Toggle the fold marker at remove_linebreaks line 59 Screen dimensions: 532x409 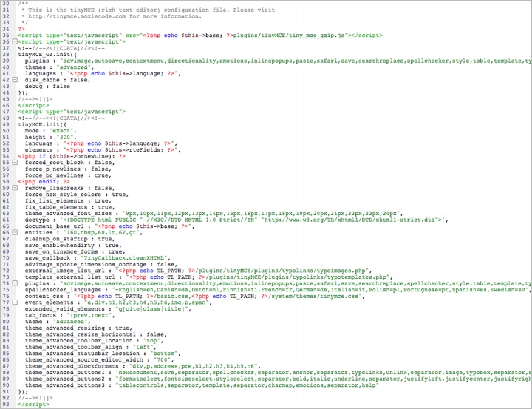15,188
